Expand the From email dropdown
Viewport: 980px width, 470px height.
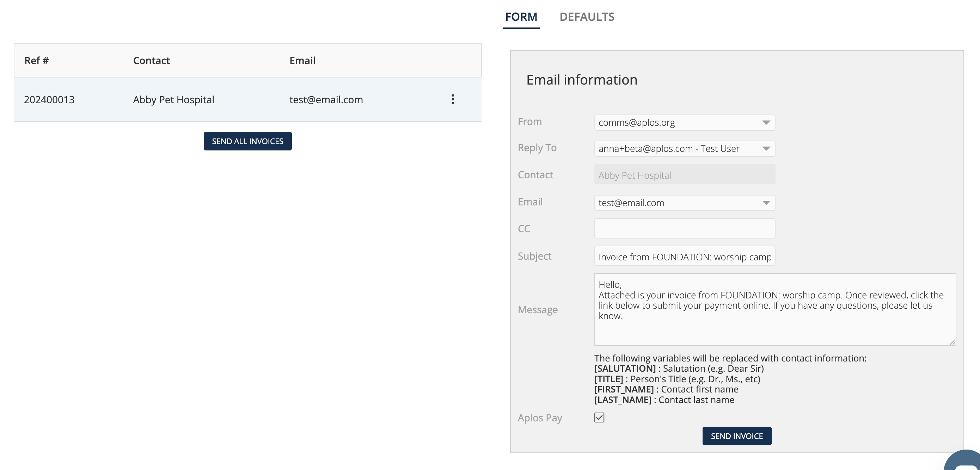(x=684, y=123)
